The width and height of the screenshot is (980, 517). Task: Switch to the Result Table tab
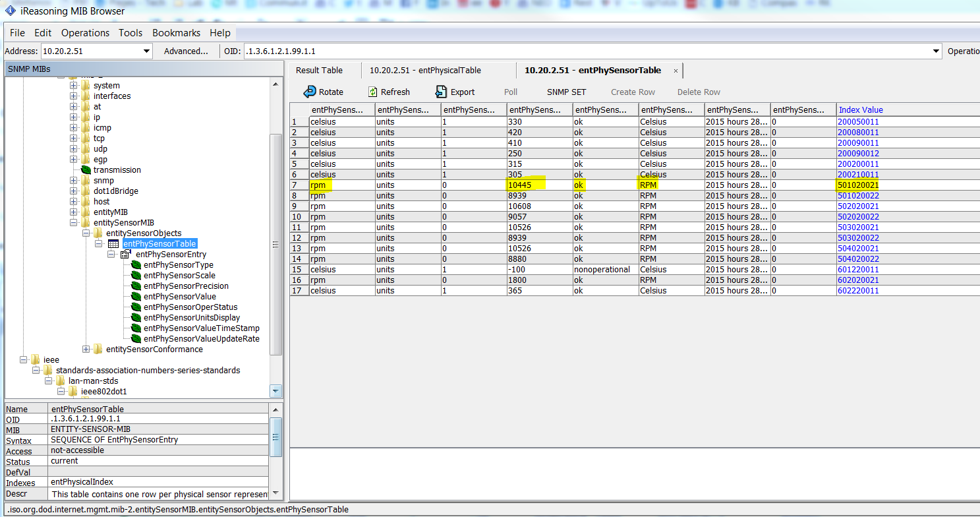click(x=319, y=70)
